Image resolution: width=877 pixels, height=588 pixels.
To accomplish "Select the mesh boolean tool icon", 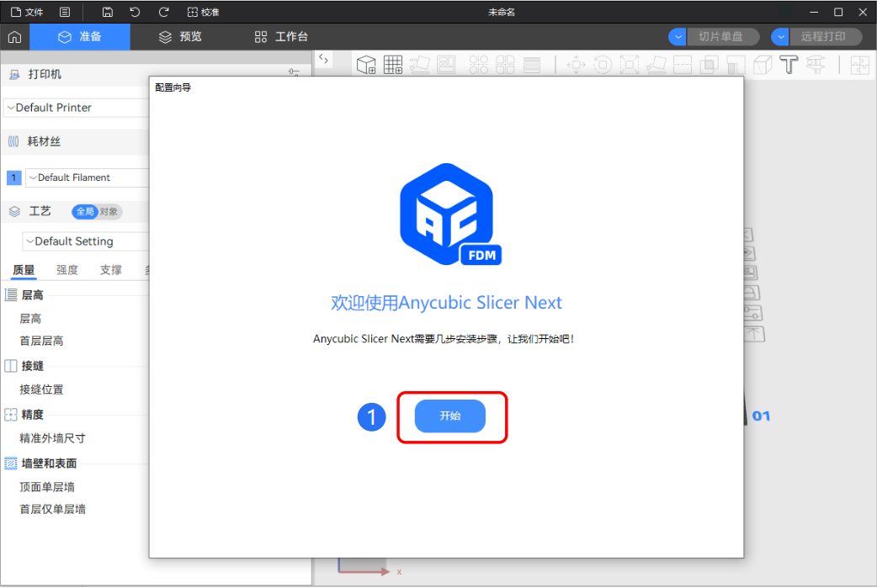I will coord(710,65).
